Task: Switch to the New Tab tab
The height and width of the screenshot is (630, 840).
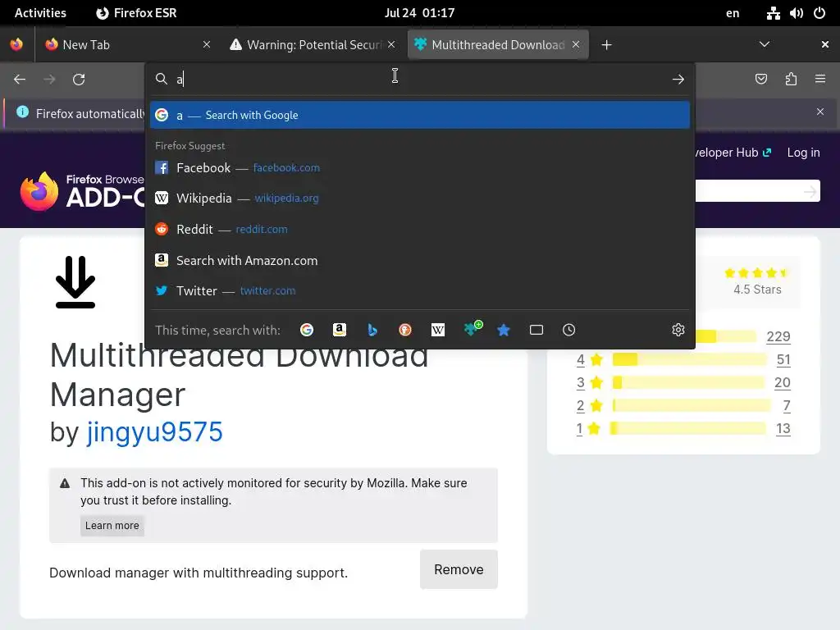Action: tap(127, 44)
